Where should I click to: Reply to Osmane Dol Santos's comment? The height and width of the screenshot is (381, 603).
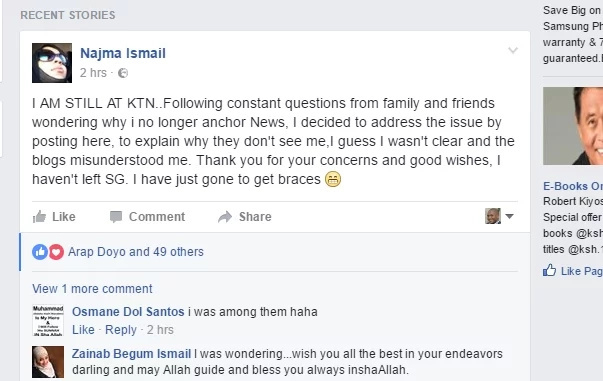point(121,330)
